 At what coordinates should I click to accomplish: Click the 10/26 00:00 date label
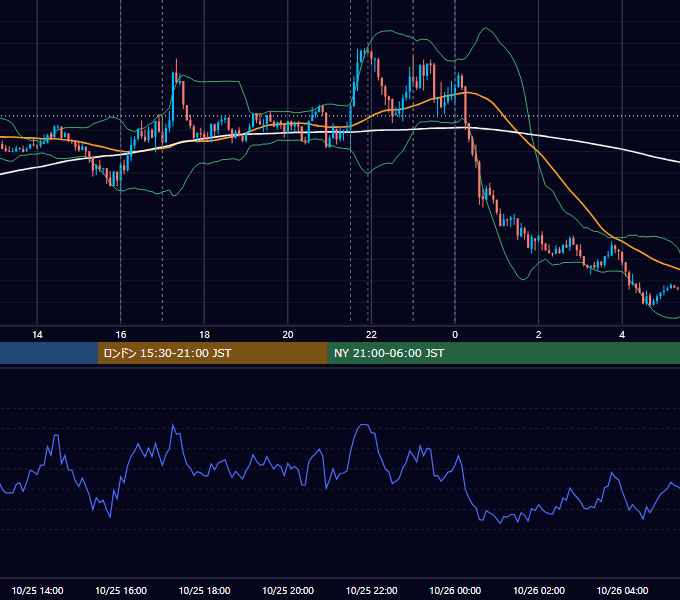[x=455, y=590]
